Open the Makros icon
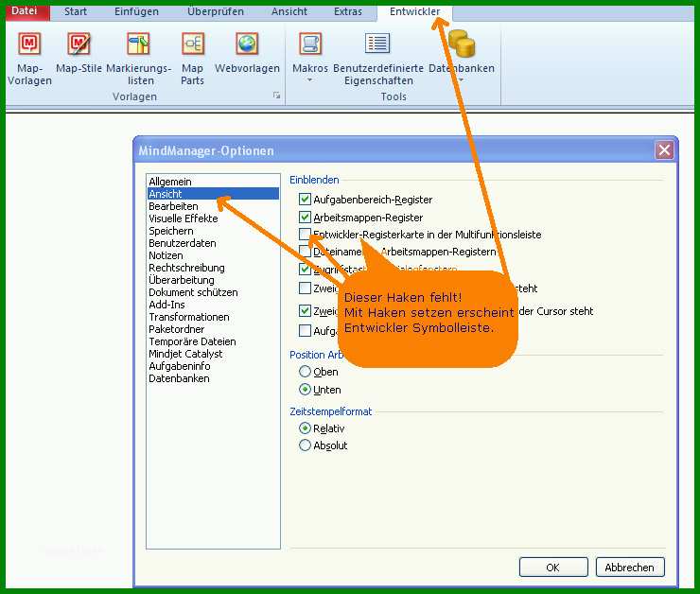 point(310,44)
